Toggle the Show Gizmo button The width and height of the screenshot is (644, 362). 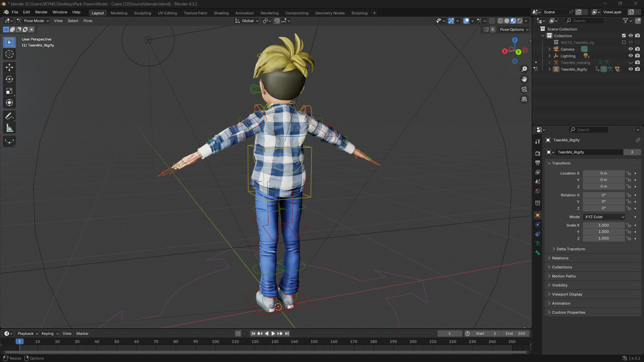pos(451,21)
